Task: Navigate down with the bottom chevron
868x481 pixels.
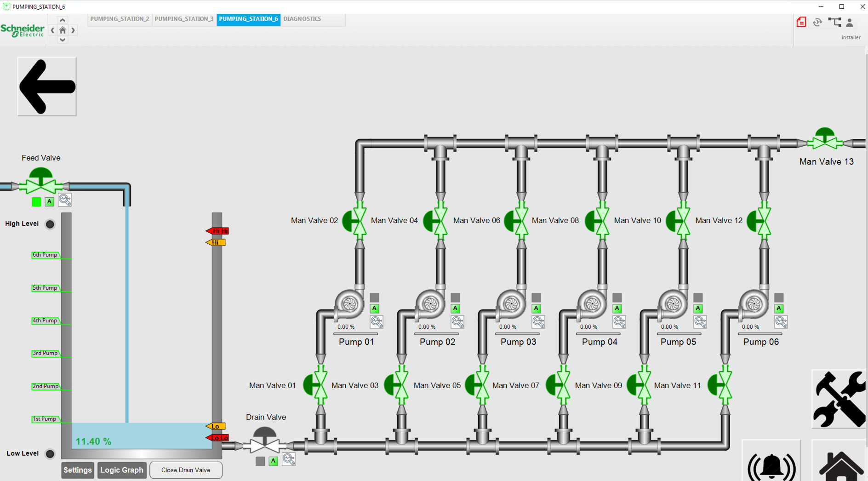Action: [63, 40]
